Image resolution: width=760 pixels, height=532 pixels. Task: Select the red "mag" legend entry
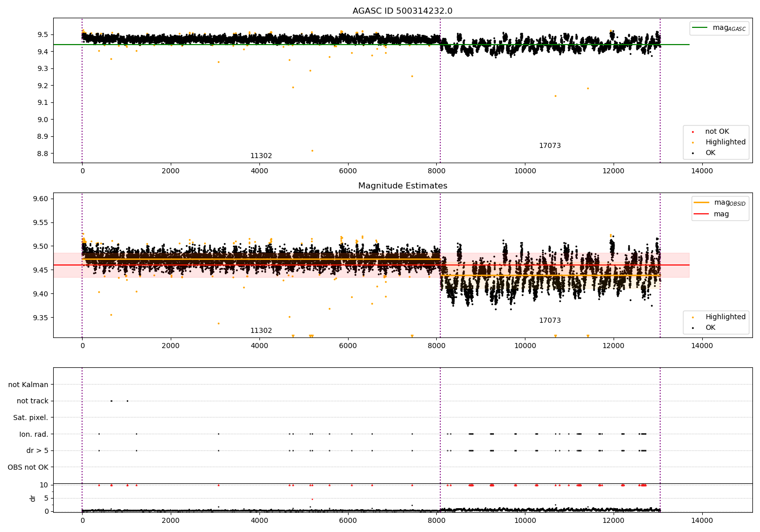[711, 214]
